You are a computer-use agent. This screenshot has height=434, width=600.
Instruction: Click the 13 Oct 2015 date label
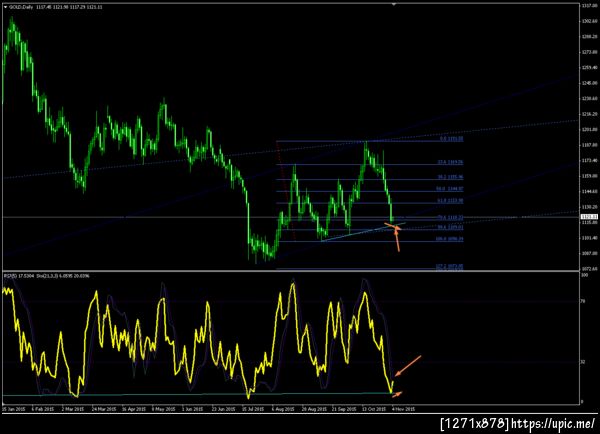tap(374, 409)
